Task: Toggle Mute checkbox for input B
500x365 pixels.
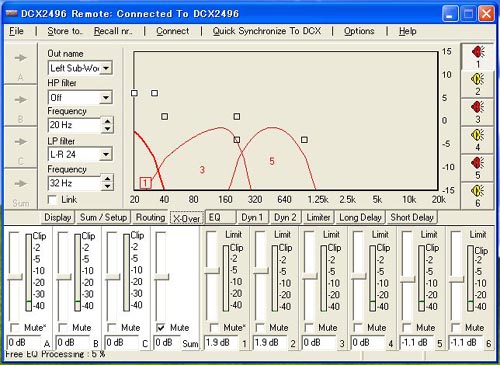Action: coord(63,328)
